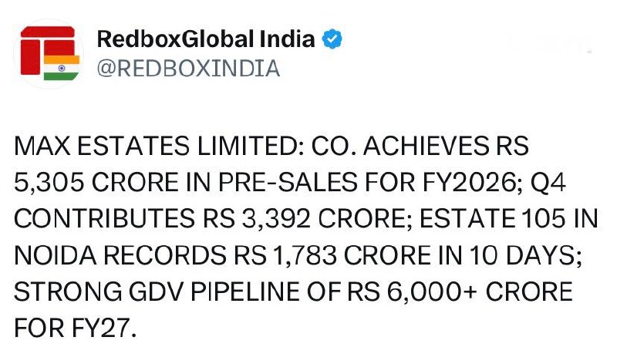Click the word "CONTRIBUTES" in the tweet
Screen dimensions: 617x364
click(99, 219)
